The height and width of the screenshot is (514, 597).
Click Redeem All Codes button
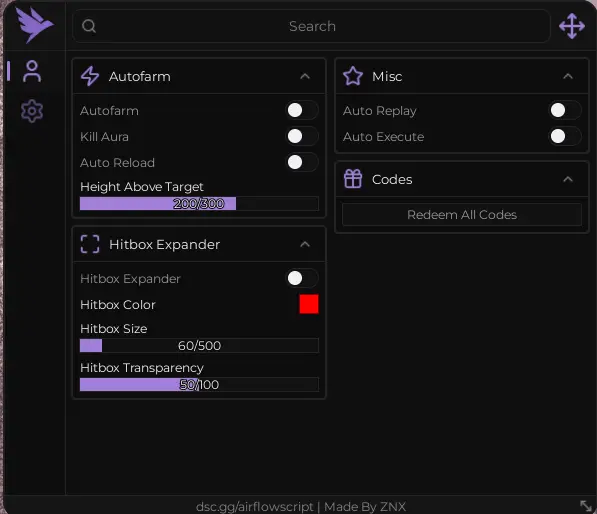(462, 215)
